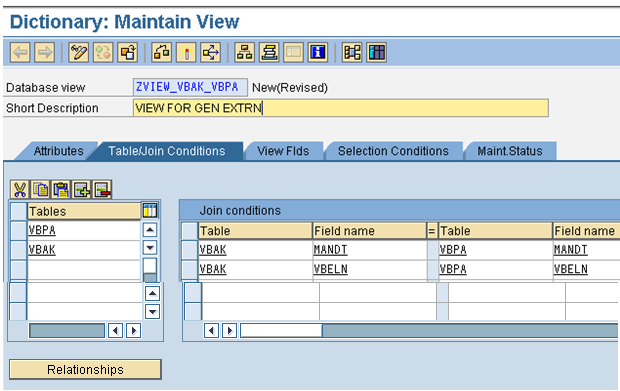Click the Insert Row icon
The width and height of the screenshot is (620, 391).
[82, 189]
